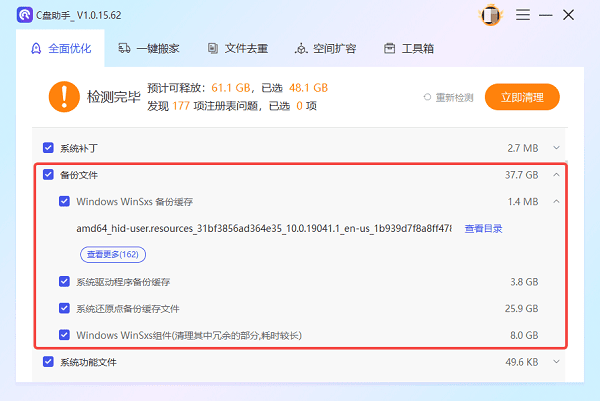The height and width of the screenshot is (401, 600).
Task: Expand the 系统补丁 row chevron
Action: 556,148
